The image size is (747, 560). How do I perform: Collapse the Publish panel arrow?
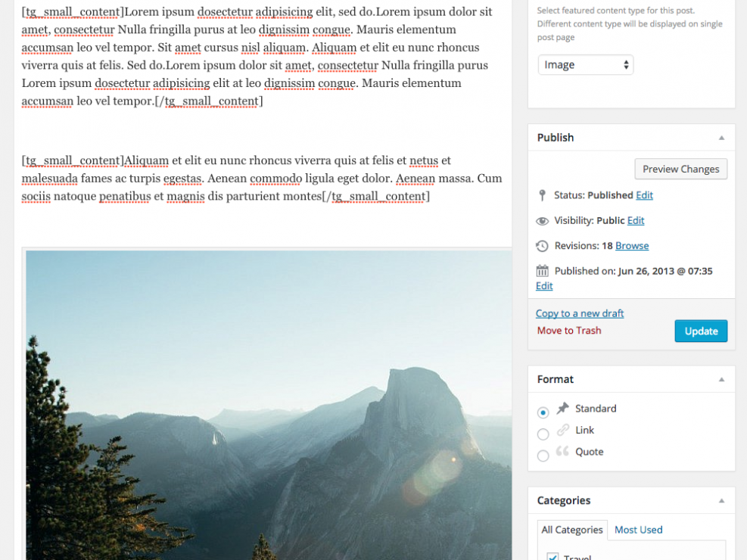pyautogui.click(x=721, y=138)
